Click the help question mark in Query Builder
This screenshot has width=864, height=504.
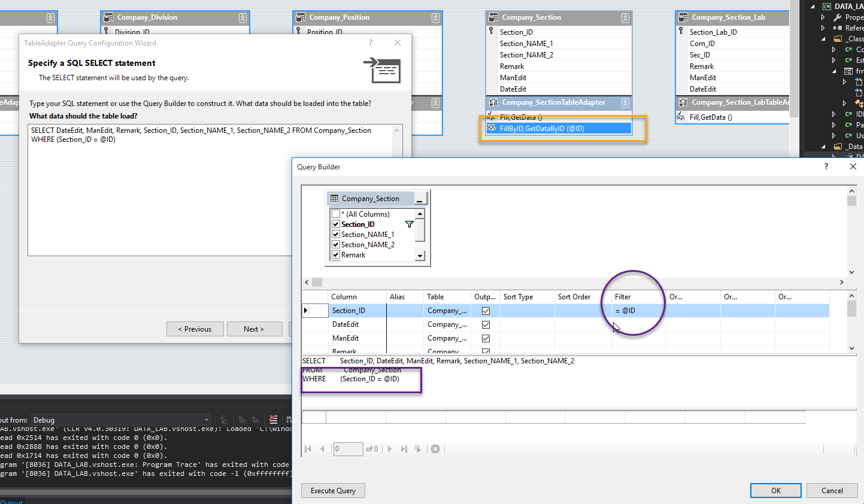point(826,167)
